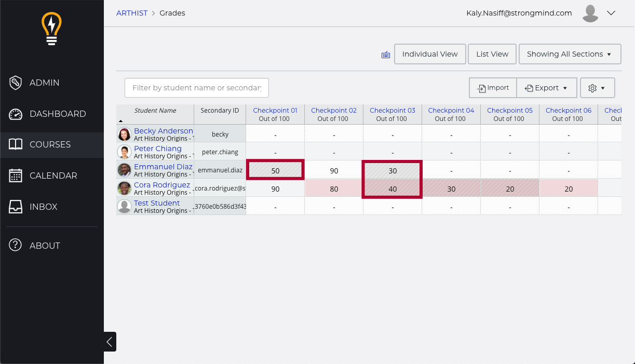Open the Export dropdown menu
This screenshot has height=364, width=635.
click(546, 88)
